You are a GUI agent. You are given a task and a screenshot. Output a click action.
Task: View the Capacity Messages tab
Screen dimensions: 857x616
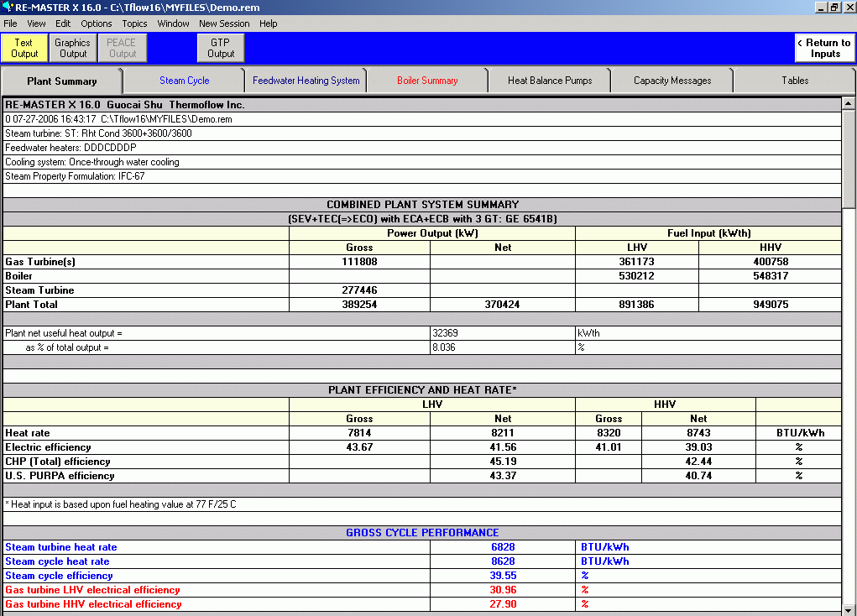[x=672, y=81]
